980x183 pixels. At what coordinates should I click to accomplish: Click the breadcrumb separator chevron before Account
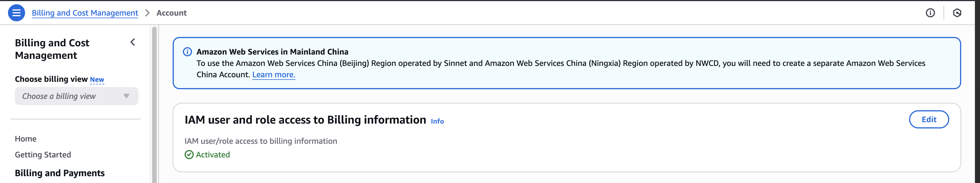(x=147, y=13)
